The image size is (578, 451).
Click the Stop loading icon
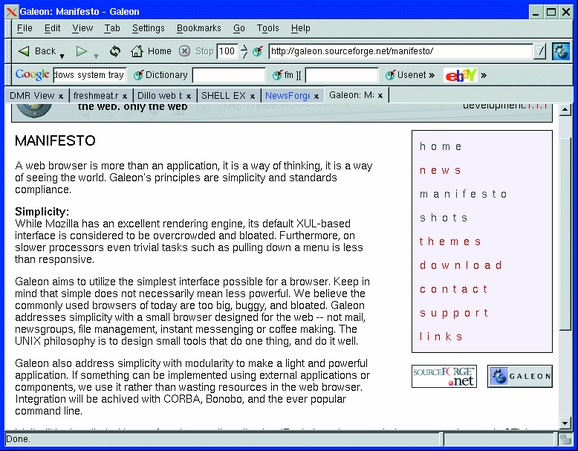pyautogui.click(x=184, y=51)
